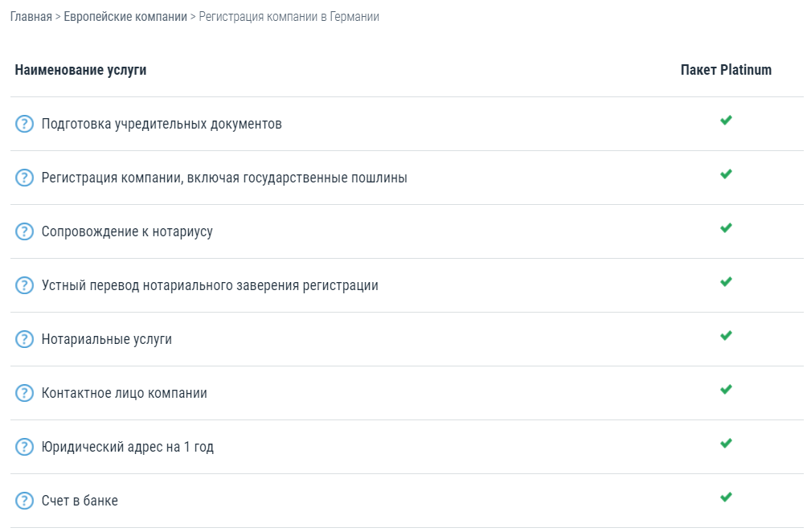Click the Наименование услуги column header
The image size is (807, 532).
click(80, 70)
